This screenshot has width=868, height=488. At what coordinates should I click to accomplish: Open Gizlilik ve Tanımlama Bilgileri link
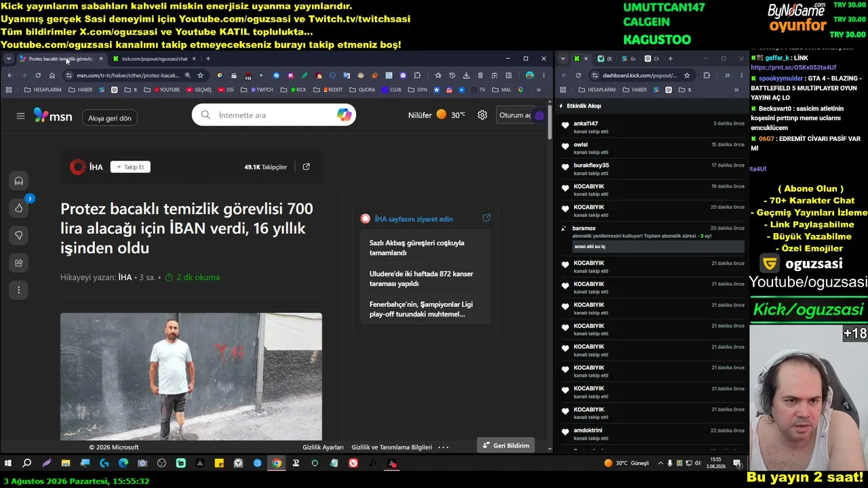coord(391,447)
